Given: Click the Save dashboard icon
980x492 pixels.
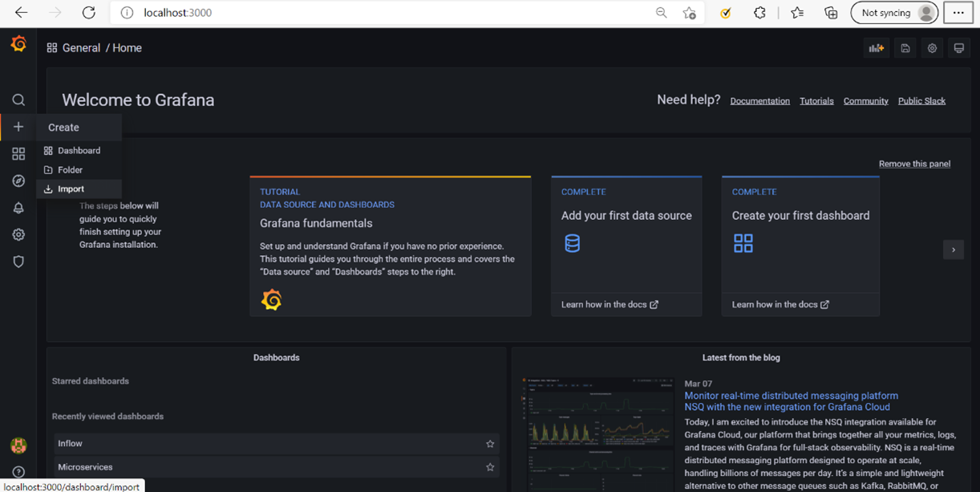Looking at the screenshot, I should [x=905, y=48].
